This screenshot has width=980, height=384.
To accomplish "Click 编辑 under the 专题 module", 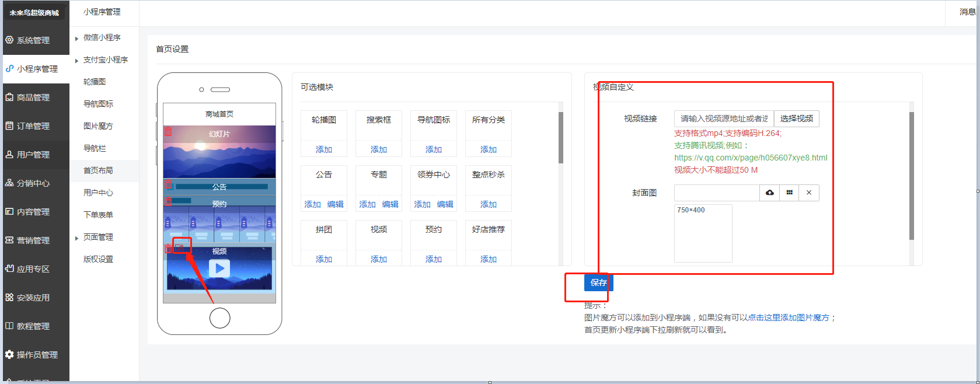I will tap(390, 204).
